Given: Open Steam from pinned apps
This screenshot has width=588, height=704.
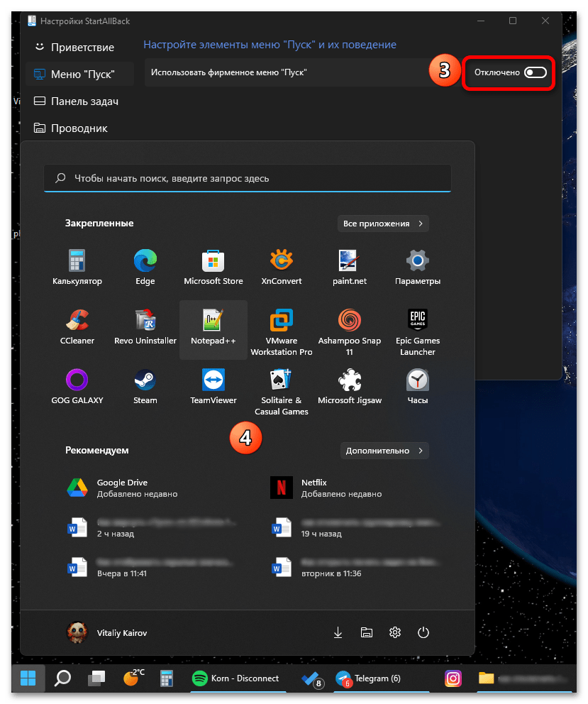Looking at the screenshot, I should [145, 387].
